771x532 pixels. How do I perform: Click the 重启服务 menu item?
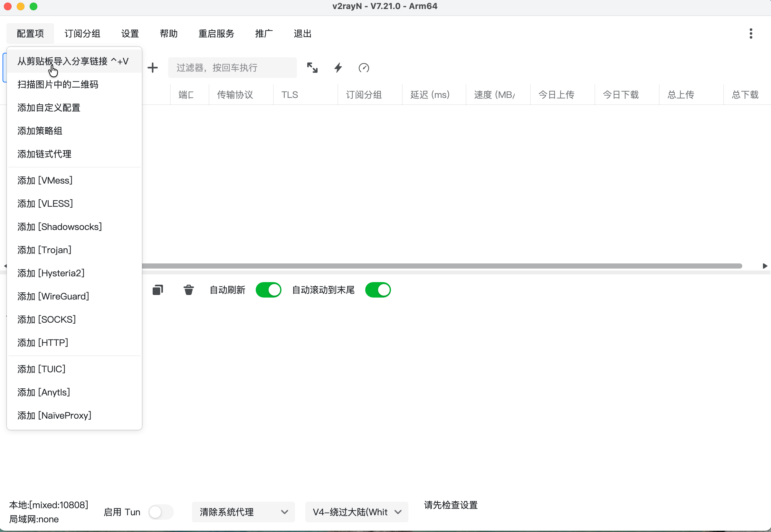pos(216,33)
